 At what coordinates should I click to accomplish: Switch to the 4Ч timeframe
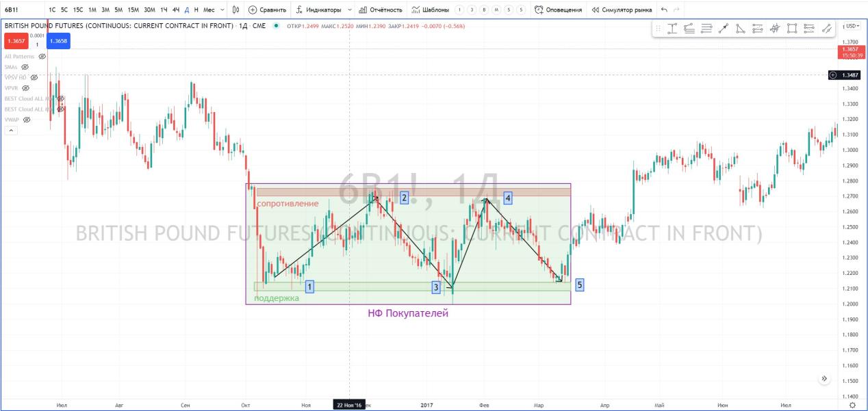(x=176, y=10)
